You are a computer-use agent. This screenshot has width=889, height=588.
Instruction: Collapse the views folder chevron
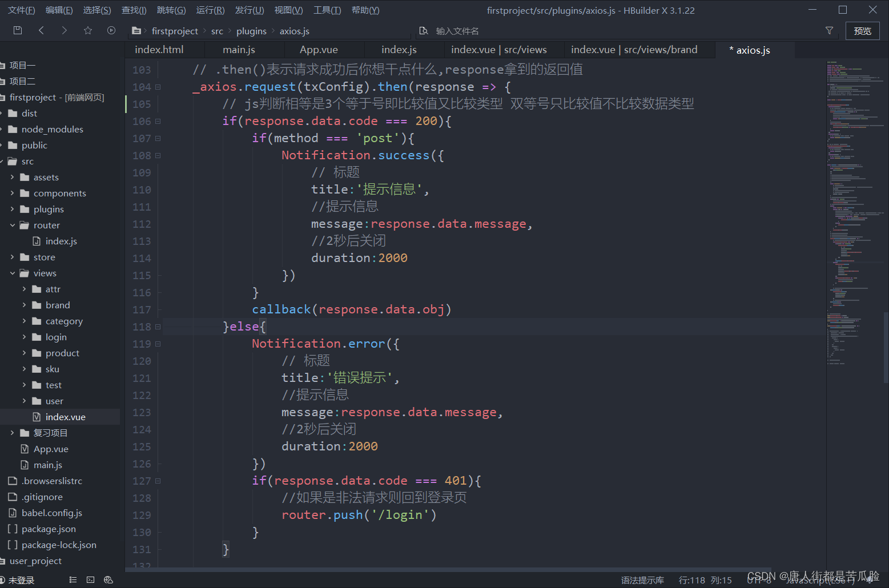pos(13,273)
